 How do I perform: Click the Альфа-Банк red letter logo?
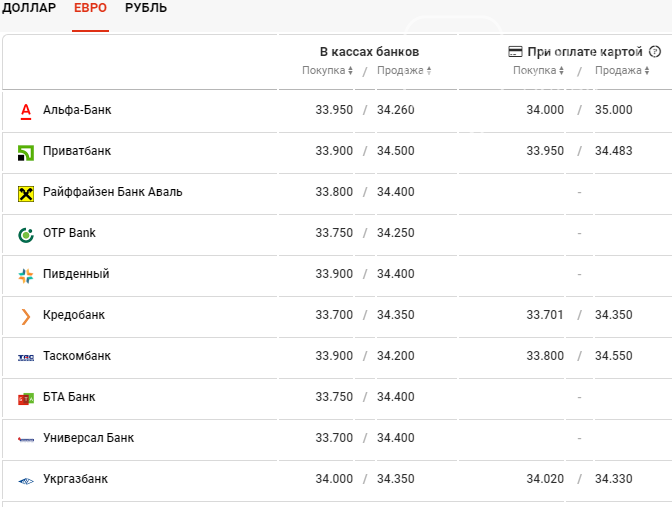(26, 111)
